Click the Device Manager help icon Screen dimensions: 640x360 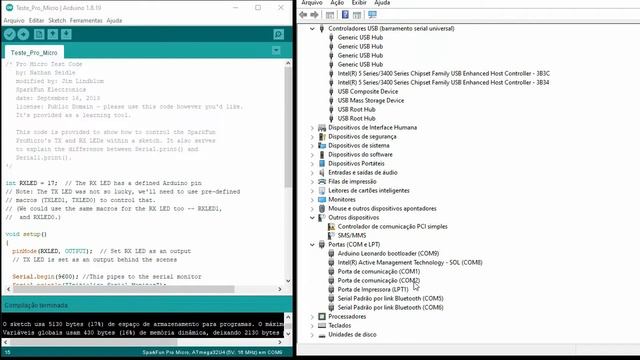[345, 15]
